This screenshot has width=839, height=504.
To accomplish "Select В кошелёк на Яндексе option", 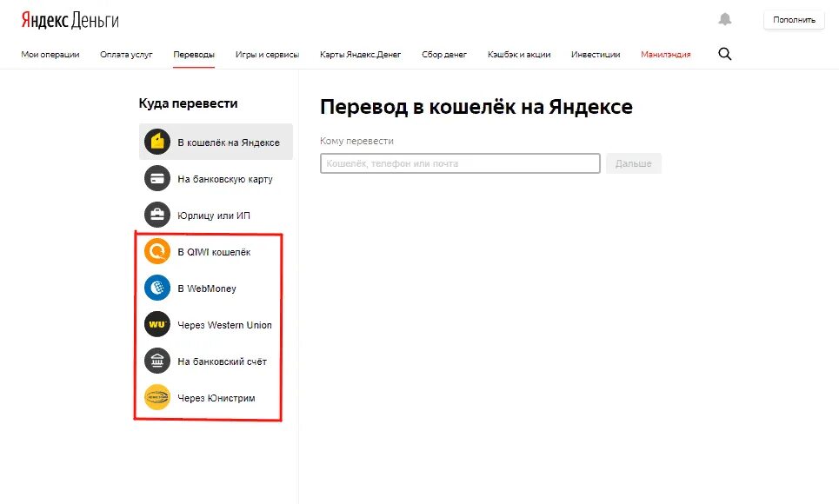I will point(216,142).
